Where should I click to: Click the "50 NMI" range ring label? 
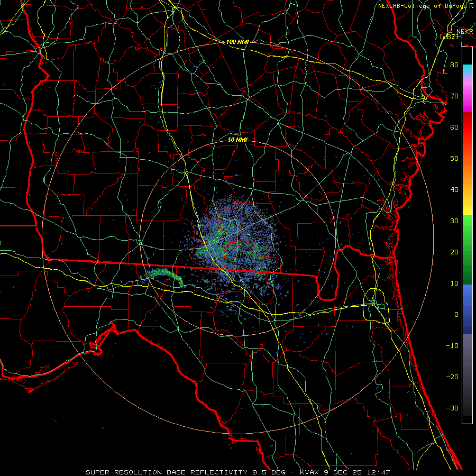coord(237,140)
